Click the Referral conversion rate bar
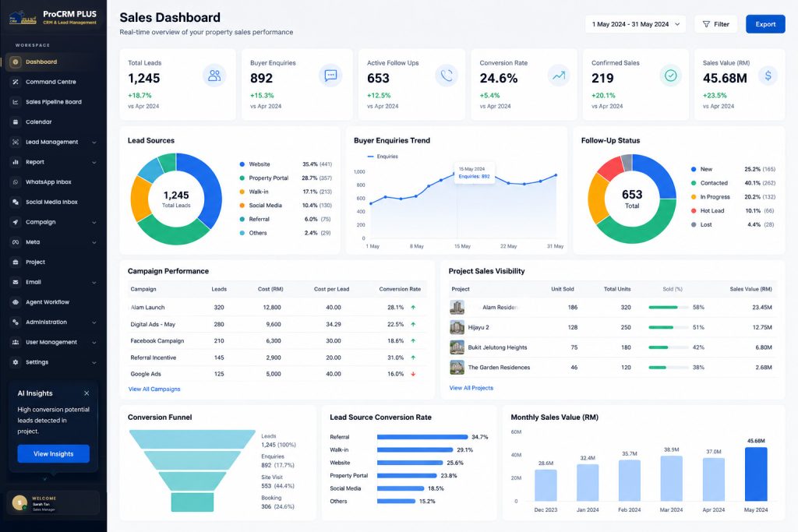The width and height of the screenshot is (798, 532). 422,437
